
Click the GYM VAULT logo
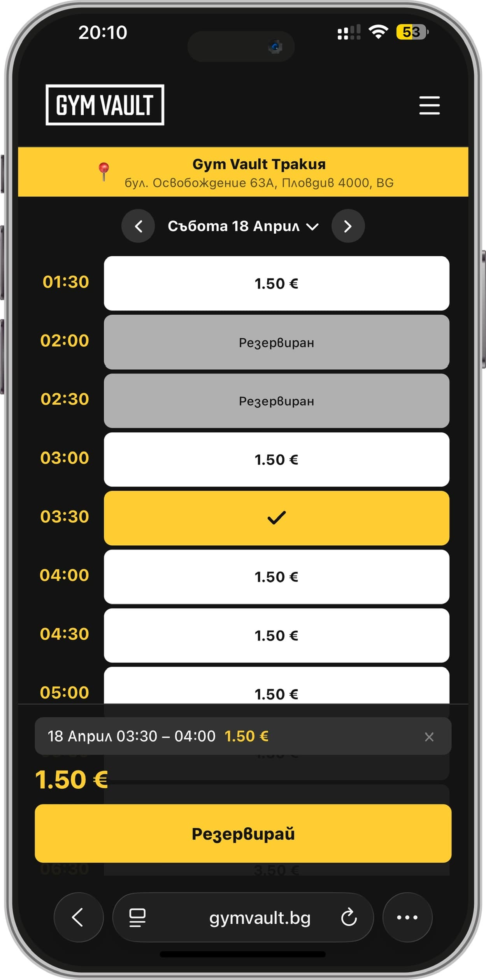(105, 105)
